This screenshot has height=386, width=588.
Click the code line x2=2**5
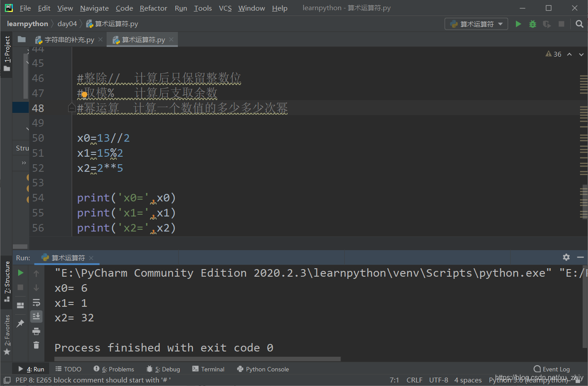(x=100, y=168)
